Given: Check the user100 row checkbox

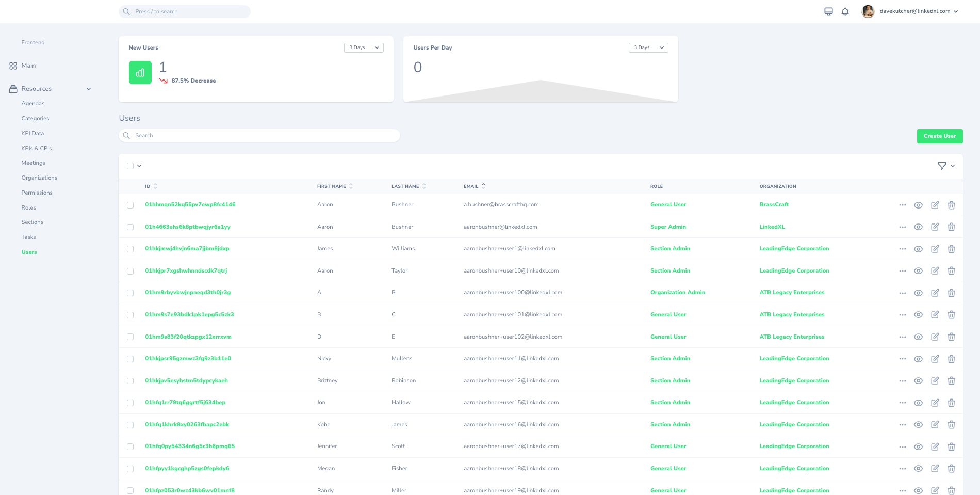Looking at the screenshot, I should (x=130, y=293).
